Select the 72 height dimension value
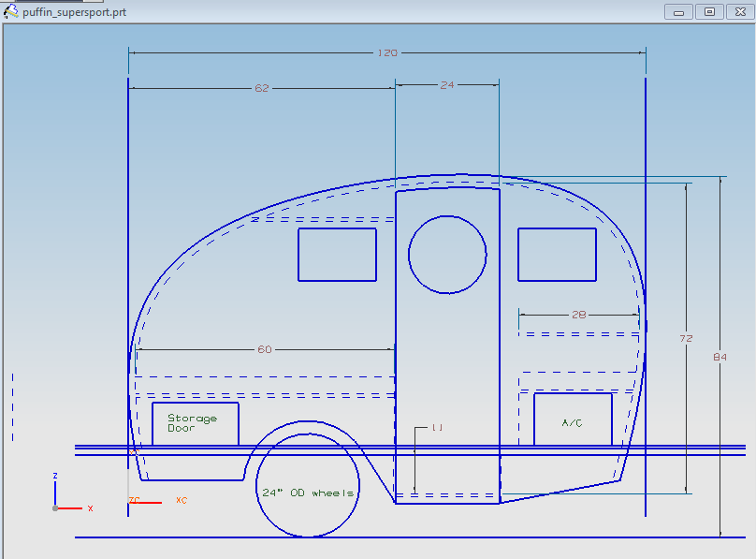The width and height of the screenshot is (756, 559). click(x=686, y=339)
